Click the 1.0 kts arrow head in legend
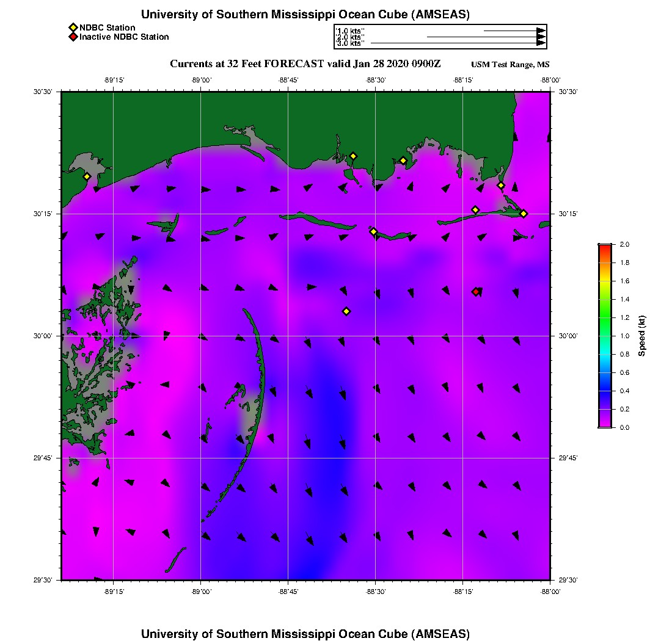 coord(541,30)
